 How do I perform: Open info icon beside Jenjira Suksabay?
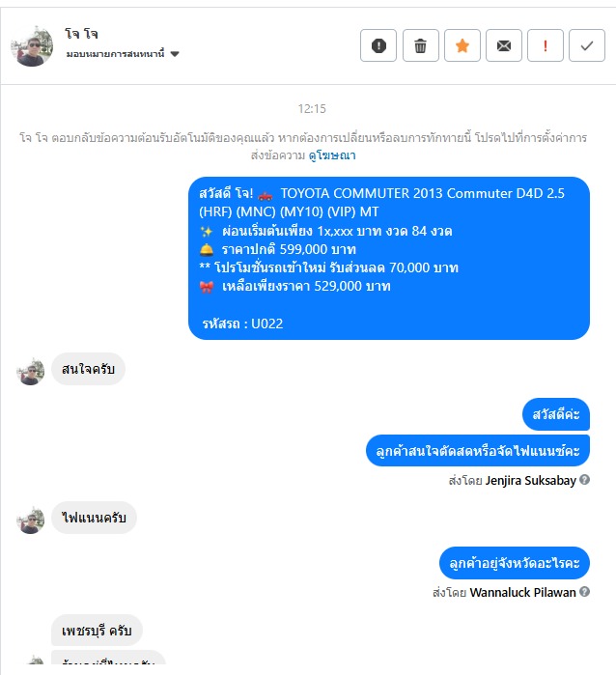pos(584,480)
